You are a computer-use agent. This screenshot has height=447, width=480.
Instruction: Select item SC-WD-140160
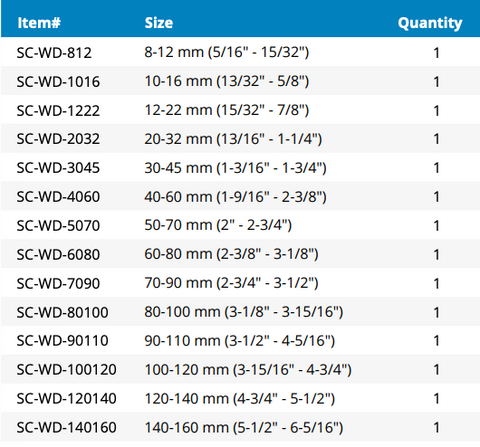(x=67, y=428)
